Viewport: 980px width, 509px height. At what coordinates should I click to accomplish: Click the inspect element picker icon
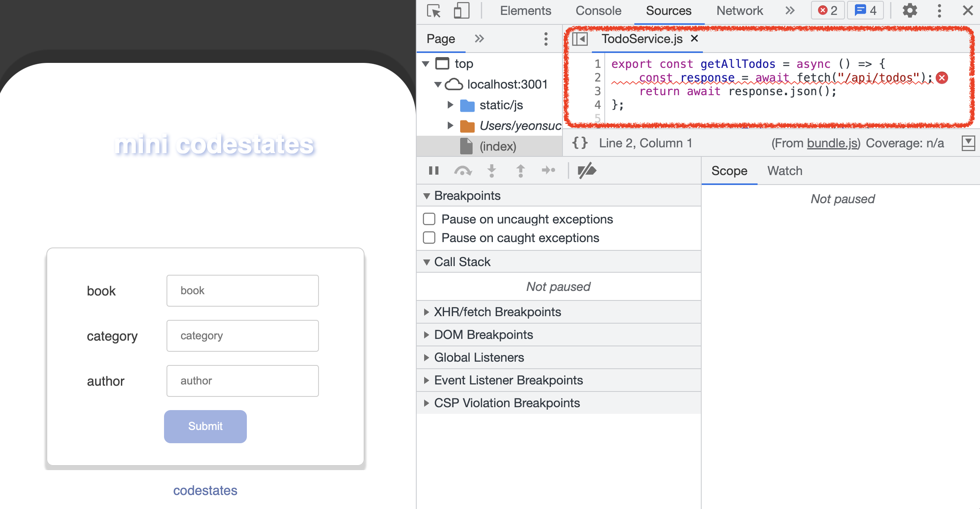(x=434, y=11)
